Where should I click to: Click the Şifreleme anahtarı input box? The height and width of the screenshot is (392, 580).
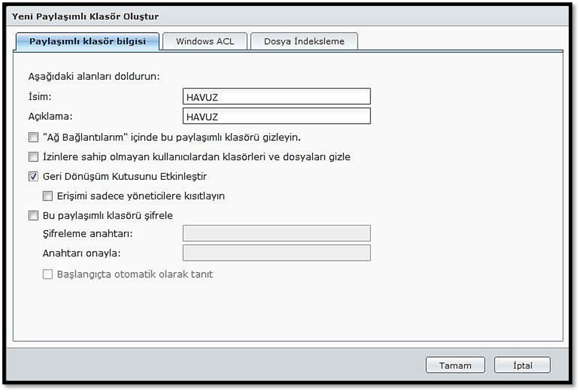tap(276, 234)
